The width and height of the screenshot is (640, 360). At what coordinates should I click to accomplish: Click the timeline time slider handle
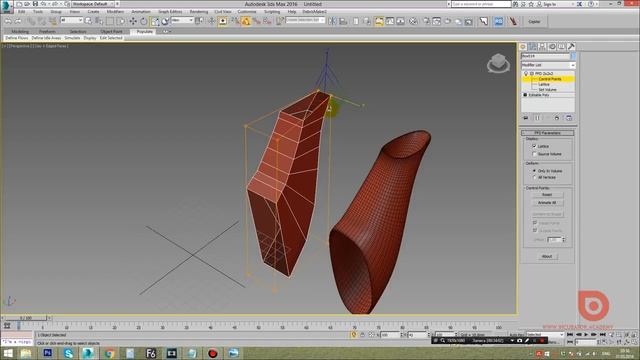coord(25,318)
